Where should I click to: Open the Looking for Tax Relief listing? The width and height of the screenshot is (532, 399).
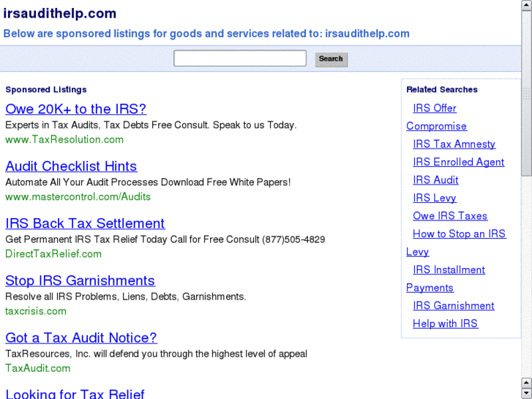point(75,394)
